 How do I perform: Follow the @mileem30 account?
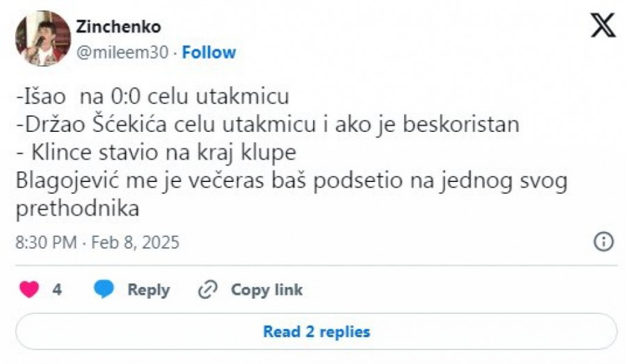(209, 53)
